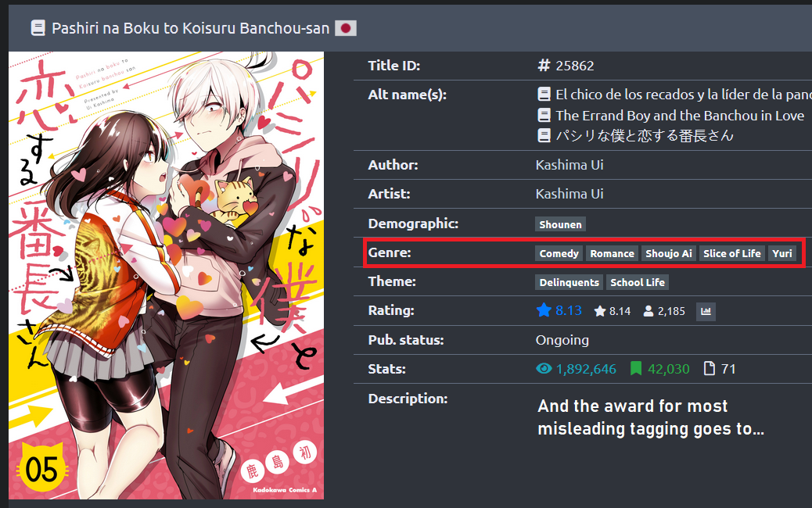Select the Delinquents theme tag
Image resolution: width=812 pixels, height=508 pixels.
coord(569,282)
